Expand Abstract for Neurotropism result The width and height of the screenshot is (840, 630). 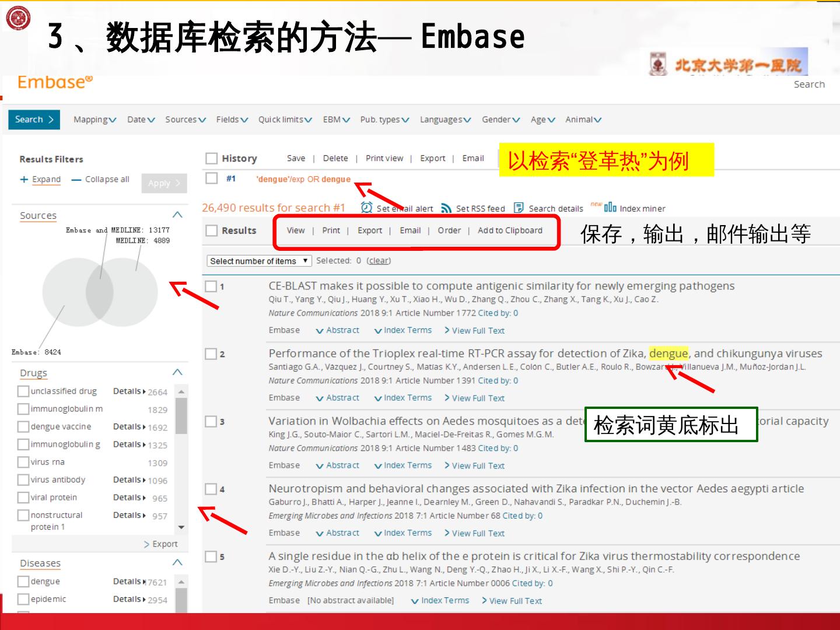point(338,533)
